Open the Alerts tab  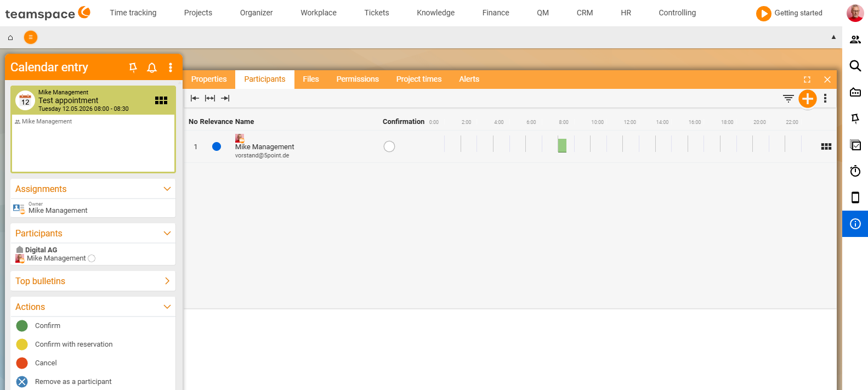tap(469, 79)
